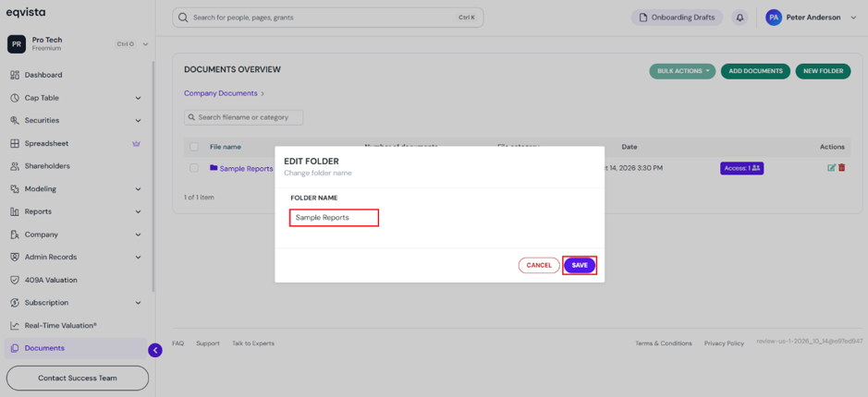Screen dimensions: 868x397
Task: Open Dashboard from the sidebar
Action: (x=43, y=75)
